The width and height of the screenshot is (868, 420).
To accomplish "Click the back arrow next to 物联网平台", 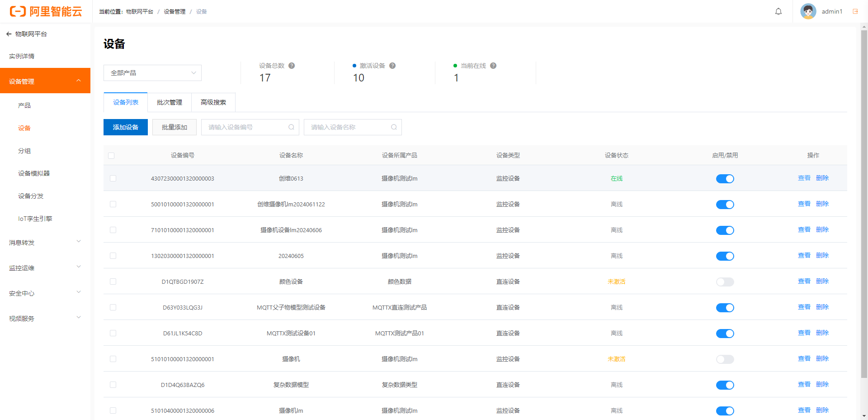I will 9,34.
